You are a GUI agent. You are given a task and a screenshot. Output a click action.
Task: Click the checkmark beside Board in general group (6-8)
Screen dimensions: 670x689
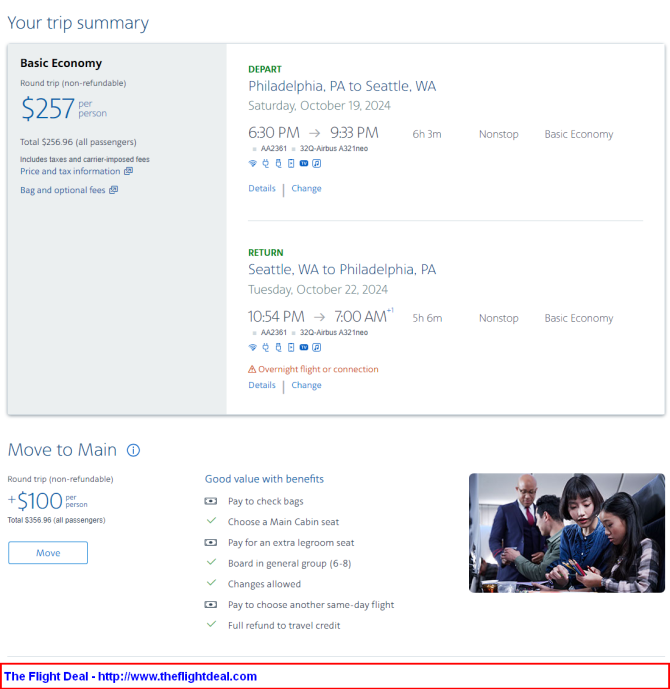(211, 562)
